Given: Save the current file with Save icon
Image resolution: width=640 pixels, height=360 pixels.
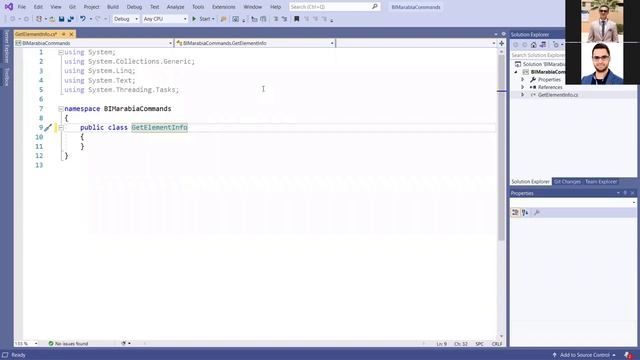Looking at the screenshot, I should (61, 19).
